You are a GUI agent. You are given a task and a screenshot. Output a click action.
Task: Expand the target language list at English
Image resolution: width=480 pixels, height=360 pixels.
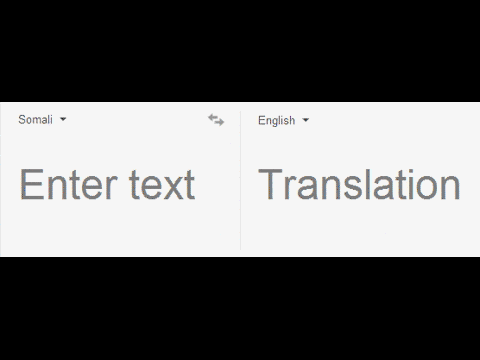283,120
